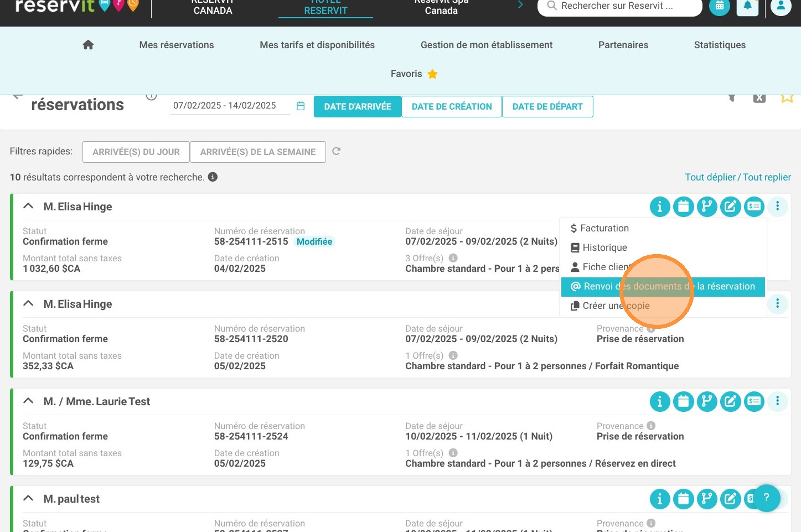Open info for the first Elisa Hinge reservation
Screen dimensions: 801x532
pos(660,206)
